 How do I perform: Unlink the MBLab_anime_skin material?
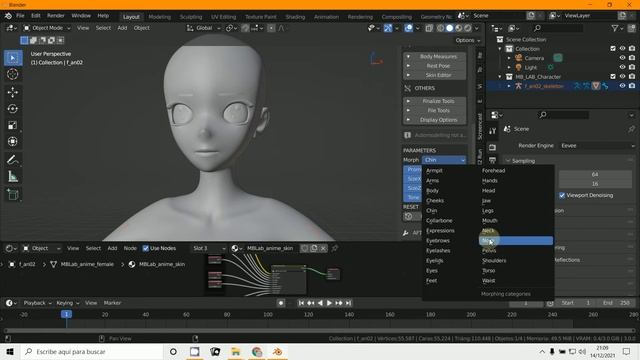click(x=323, y=248)
